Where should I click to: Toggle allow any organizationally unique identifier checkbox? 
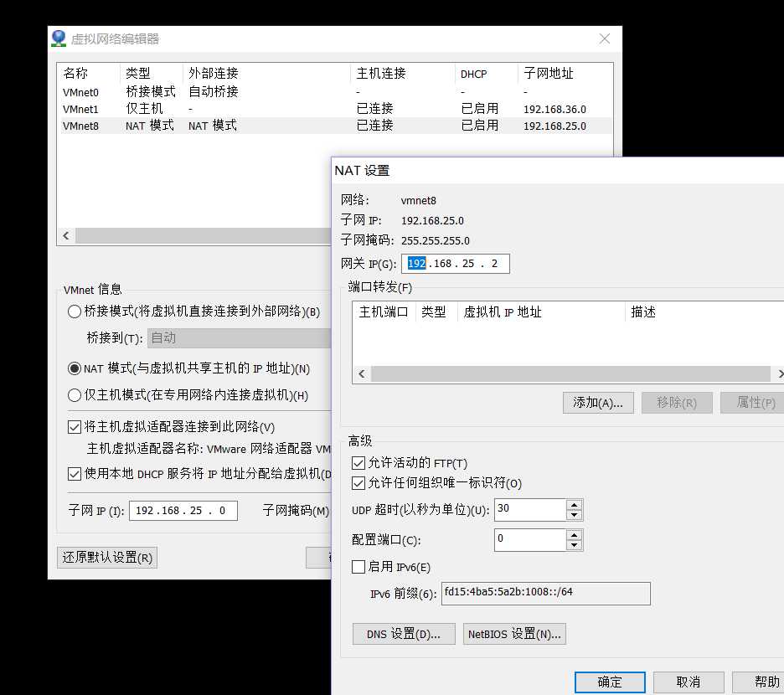click(358, 483)
